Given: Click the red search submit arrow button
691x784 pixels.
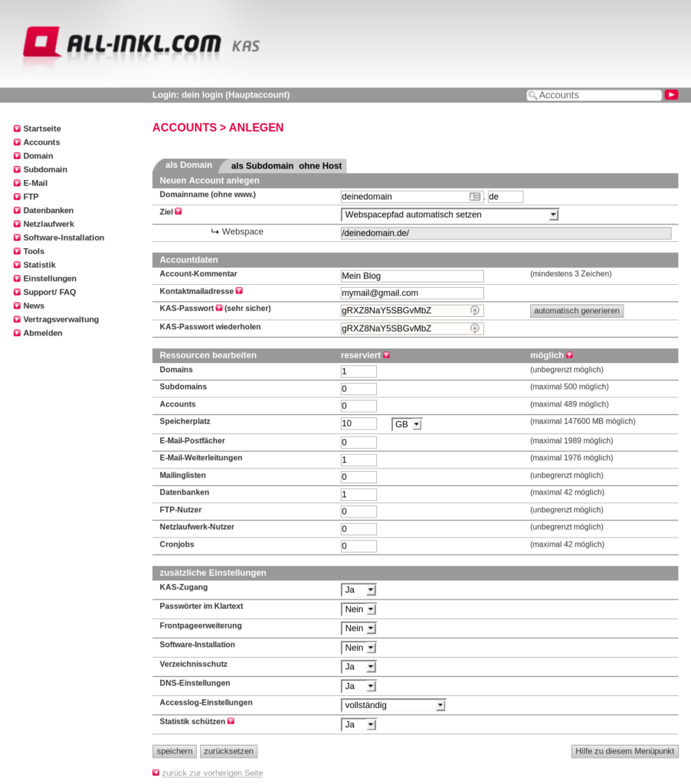Looking at the screenshot, I should pos(672,95).
